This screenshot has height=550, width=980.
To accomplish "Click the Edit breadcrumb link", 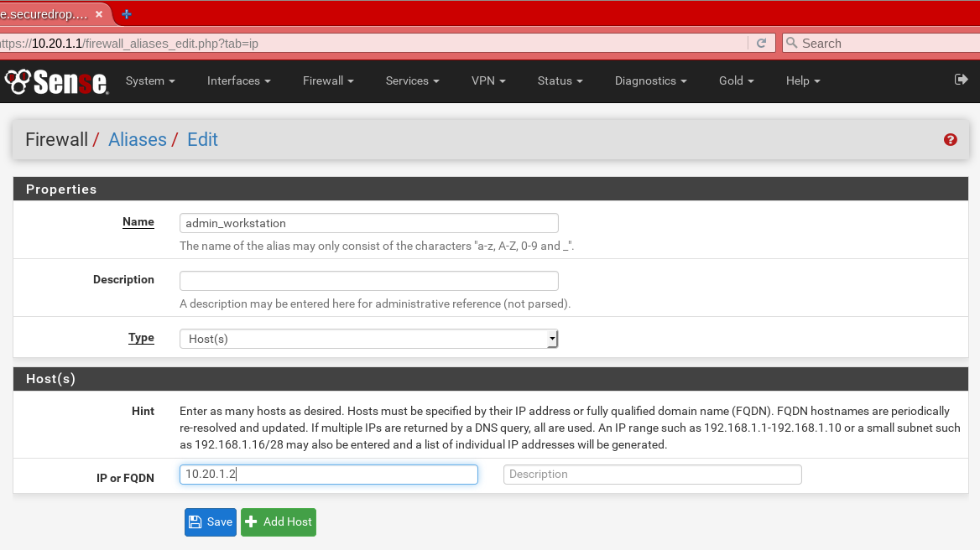I will coord(202,139).
